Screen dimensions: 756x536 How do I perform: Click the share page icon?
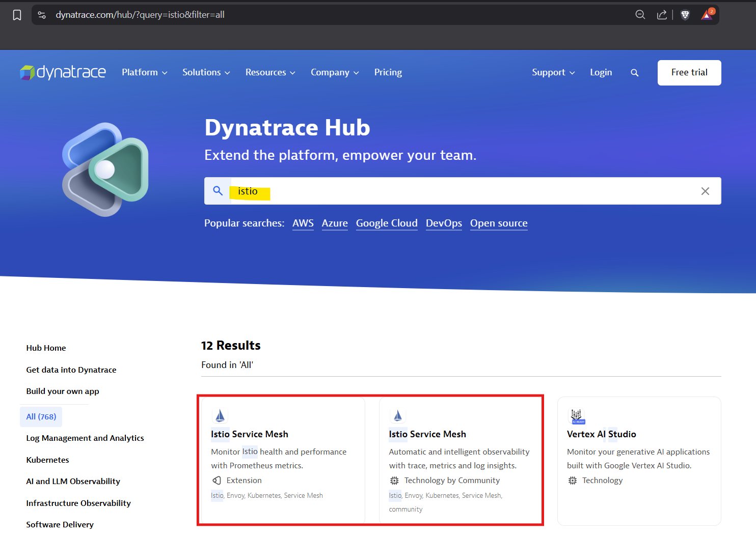[662, 15]
